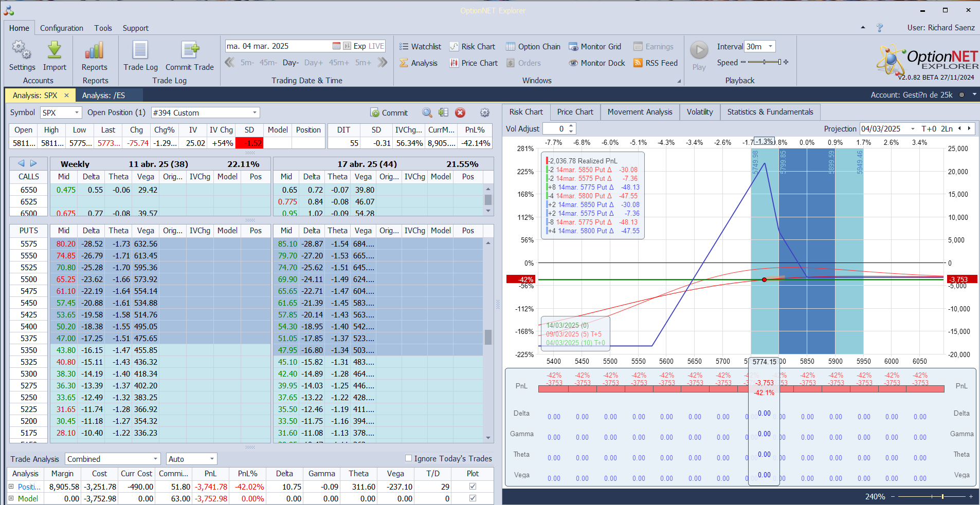Click the position grid icon next to search
This screenshot has height=505, width=980.
coord(443,113)
